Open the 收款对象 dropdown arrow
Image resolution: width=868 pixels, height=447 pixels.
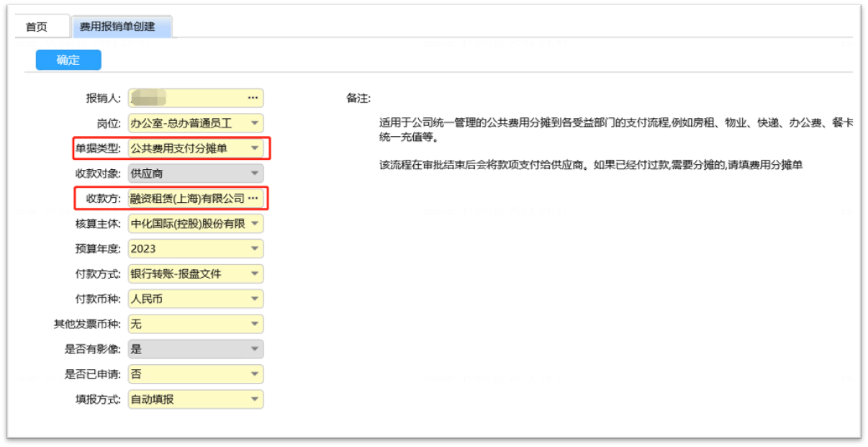coord(254,173)
